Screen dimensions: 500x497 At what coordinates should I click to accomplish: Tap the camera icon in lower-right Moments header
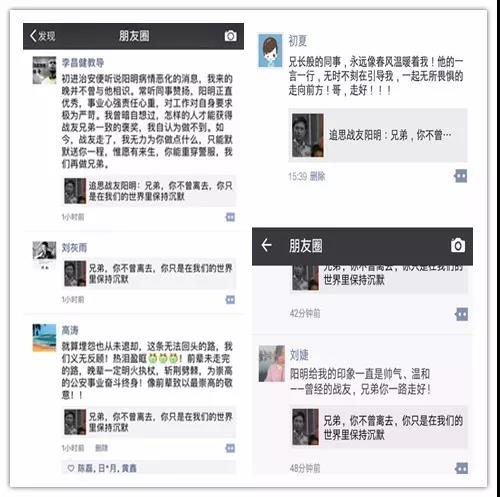[458, 246]
